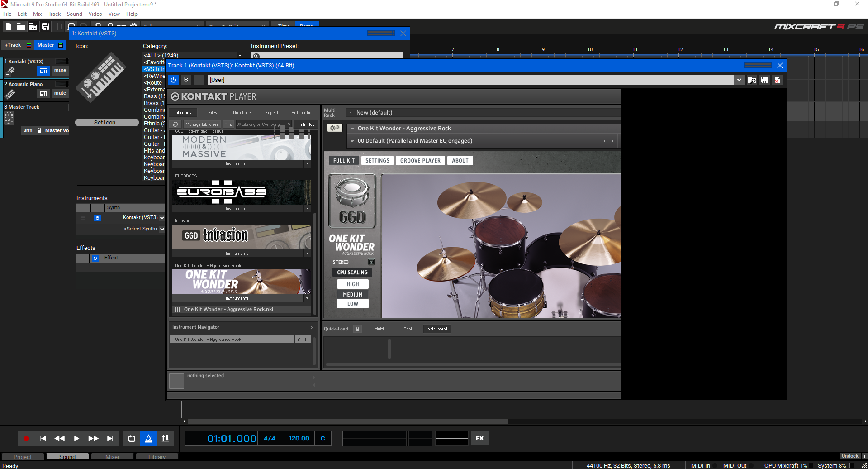The width and height of the screenshot is (868, 469).
Task: Click the Kontakt snowflake instrument icon
Action: click(335, 128)
